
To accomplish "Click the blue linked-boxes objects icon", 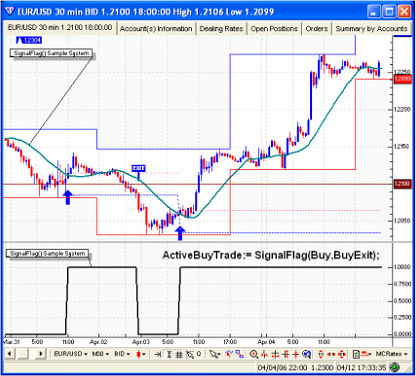I will tap(239, 354).
